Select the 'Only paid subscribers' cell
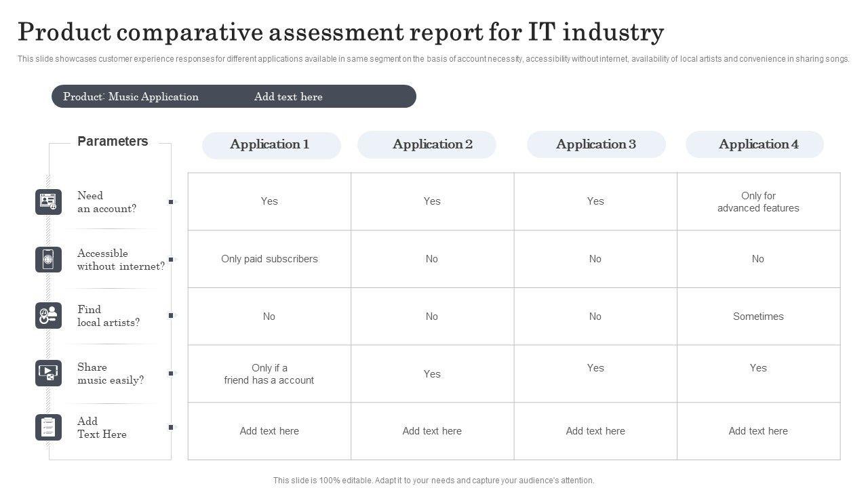The image size is (868, 488). (x=269, y=259)
